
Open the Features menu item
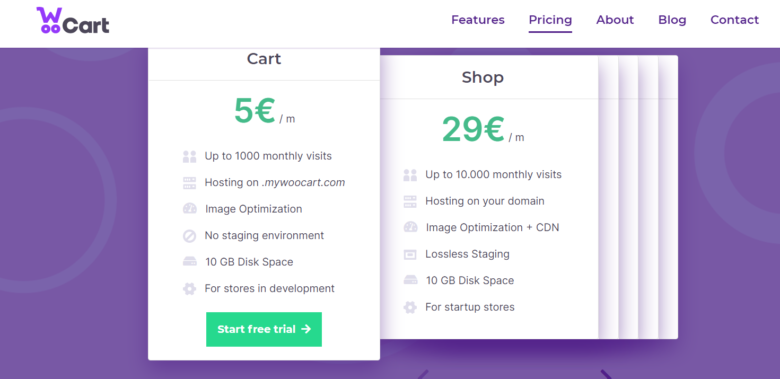478,20
